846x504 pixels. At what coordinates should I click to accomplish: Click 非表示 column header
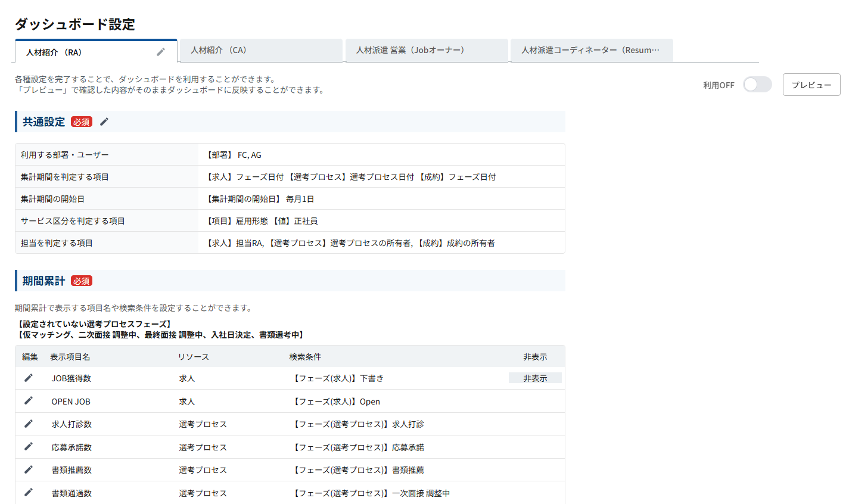tap(534, 357)
